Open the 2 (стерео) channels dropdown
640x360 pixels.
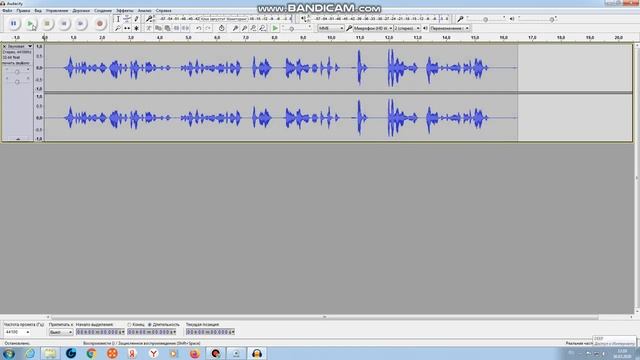(x=407, y=28)
